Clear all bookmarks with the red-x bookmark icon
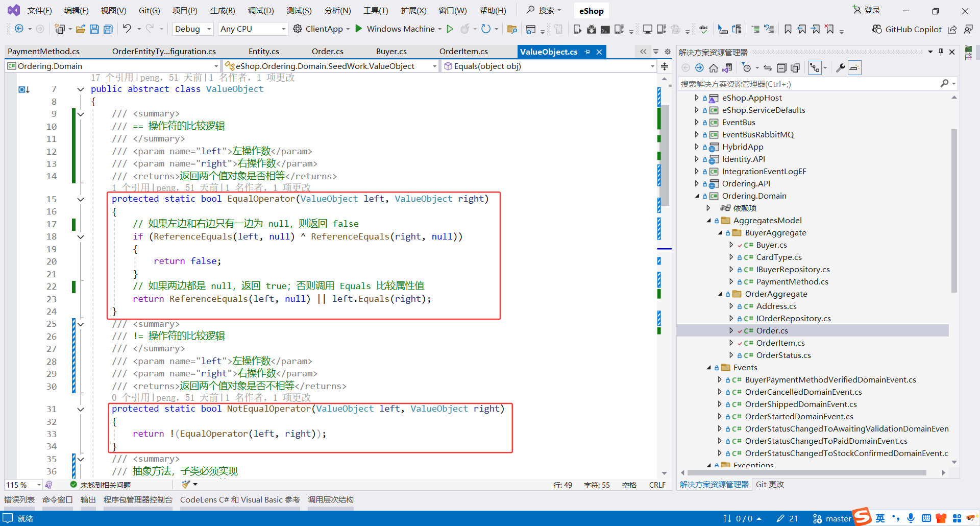Viewport: 980px width, 526px height. [x=830, y=29]
